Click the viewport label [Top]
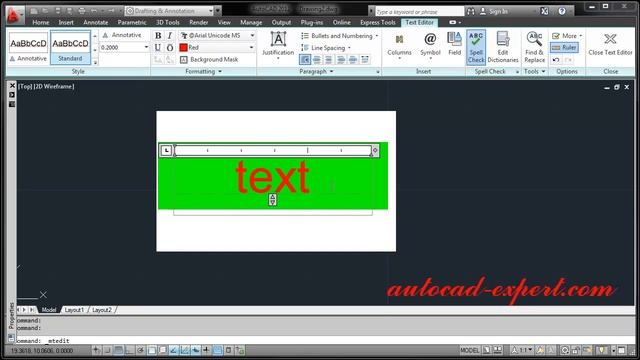 click(25, 87)
